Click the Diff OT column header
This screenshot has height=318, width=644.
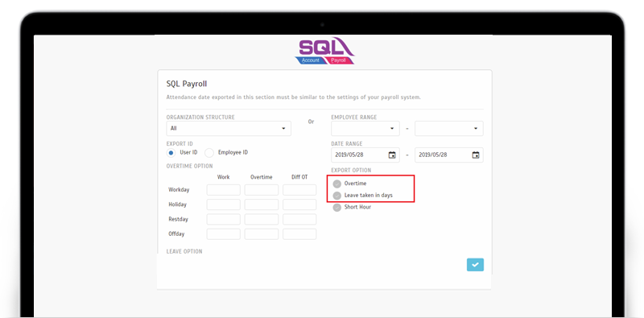point(299,177)
